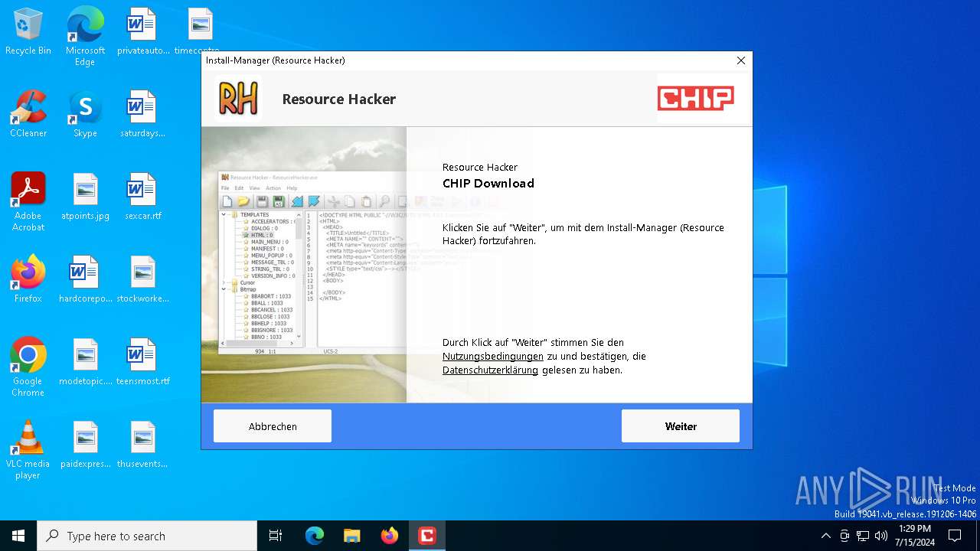Click the Weiter button
Viewport: 980px width, 551px height.
[680, 426]
